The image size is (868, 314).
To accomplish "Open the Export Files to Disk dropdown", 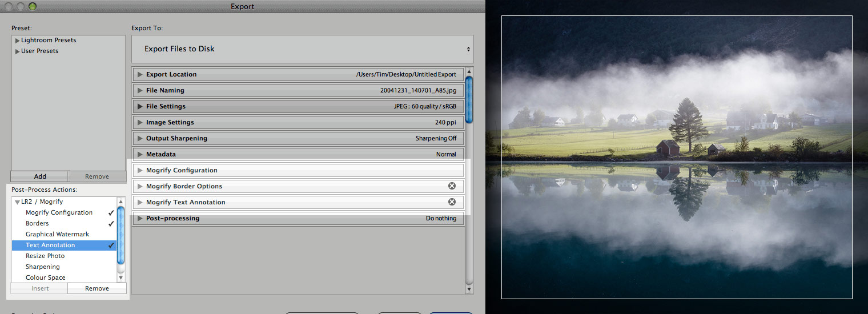I will click(302, 49).
